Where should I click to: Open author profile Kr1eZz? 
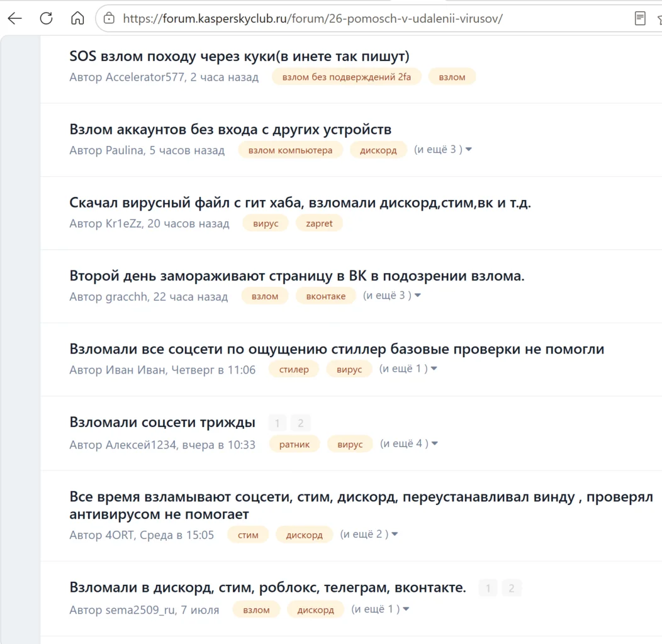click(123, 224)
